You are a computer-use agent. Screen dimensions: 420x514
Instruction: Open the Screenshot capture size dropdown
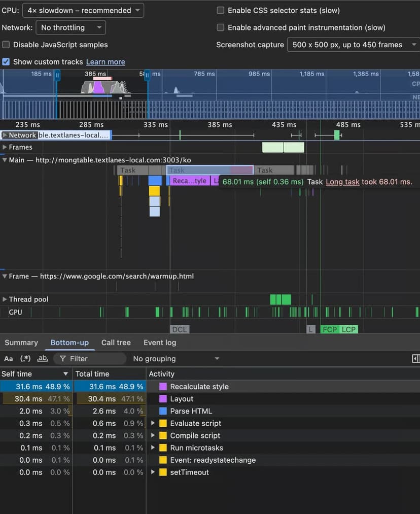coord(354,45)
